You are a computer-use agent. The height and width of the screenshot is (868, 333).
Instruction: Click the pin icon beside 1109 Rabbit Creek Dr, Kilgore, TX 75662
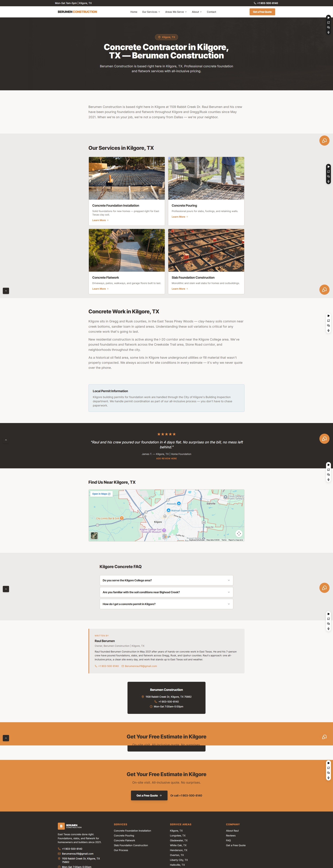tap(143, 696)
